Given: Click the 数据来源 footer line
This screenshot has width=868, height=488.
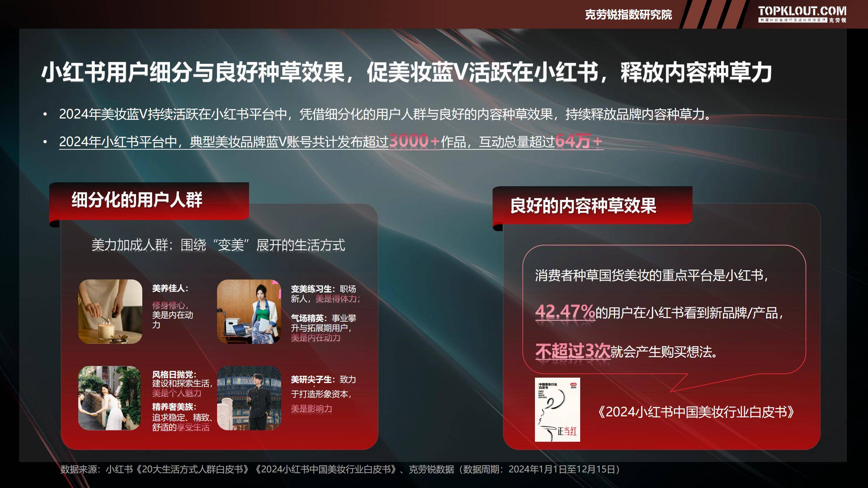Looking at the screenshot, I should [x=340, y=469].
